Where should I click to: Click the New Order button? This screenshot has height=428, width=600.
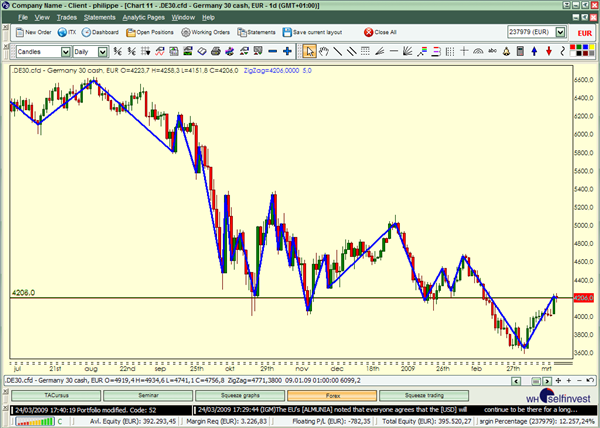[x=34, y=32]
